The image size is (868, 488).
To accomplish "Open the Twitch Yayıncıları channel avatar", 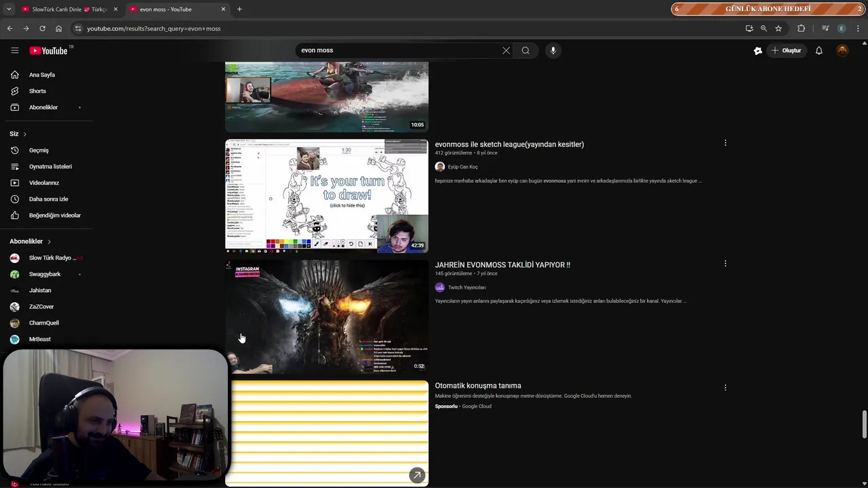I will point(439,287).
